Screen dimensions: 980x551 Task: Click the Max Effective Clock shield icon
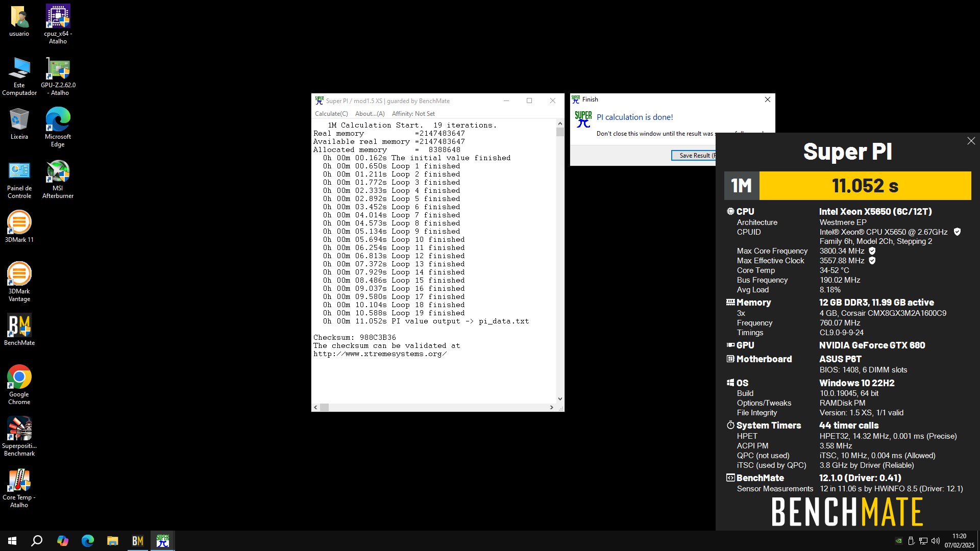(x=872, y=261)
